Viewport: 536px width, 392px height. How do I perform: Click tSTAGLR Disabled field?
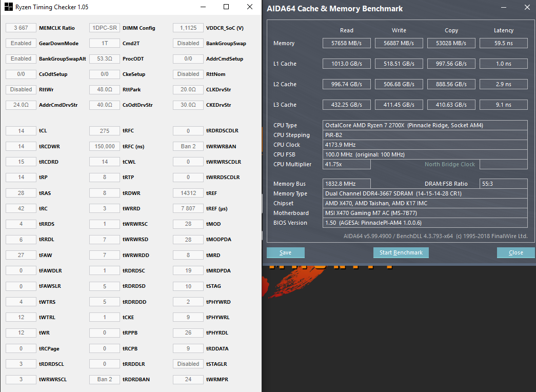click(x=188, y=364)
